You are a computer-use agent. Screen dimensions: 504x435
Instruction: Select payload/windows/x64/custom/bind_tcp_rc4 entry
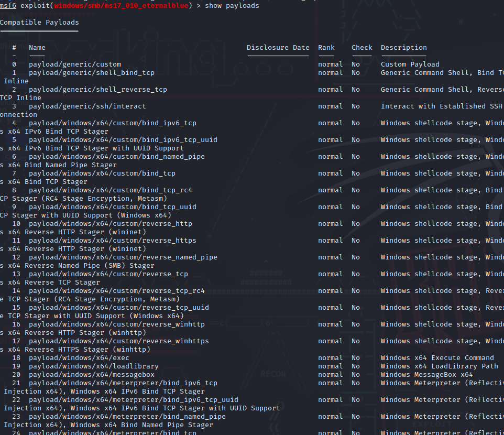click(111, 190)
